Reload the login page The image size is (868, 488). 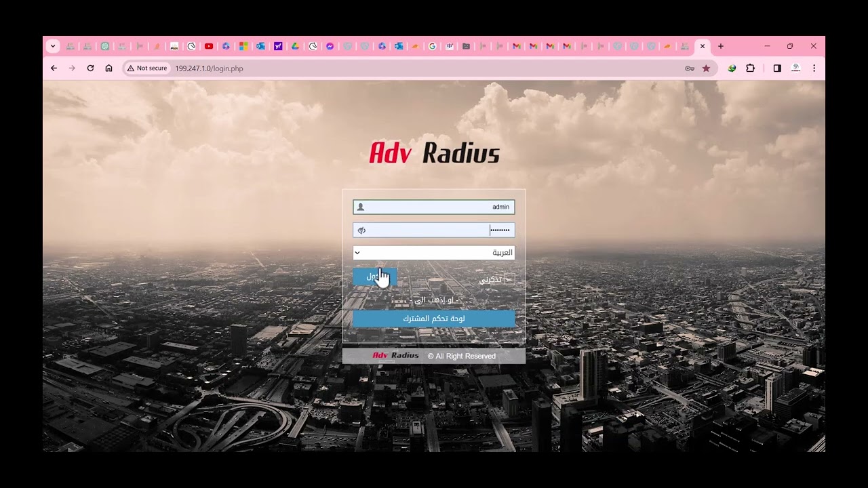(x=90, y=68)
